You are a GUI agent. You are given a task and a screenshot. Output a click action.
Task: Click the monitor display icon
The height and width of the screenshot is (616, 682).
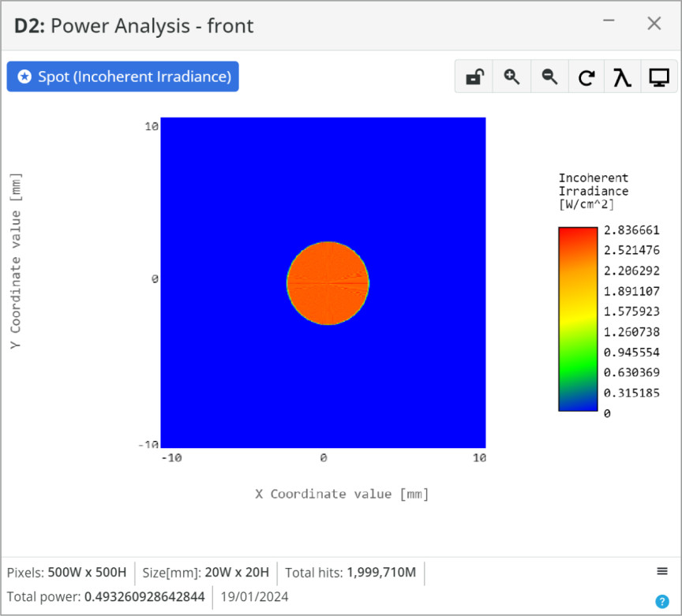point(658,77)
